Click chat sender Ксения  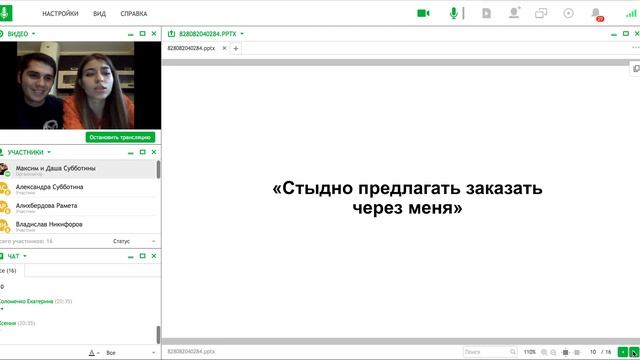8,323
